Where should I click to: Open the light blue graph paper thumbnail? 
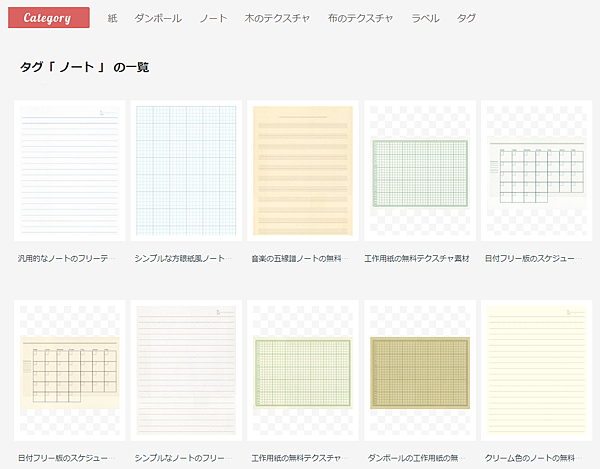[186, 171]
